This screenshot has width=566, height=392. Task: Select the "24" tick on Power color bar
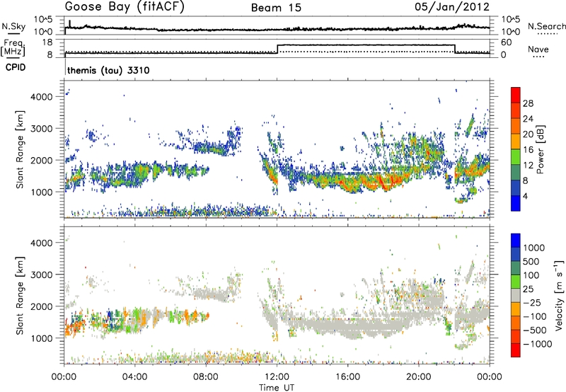click(x=528, y=119)
